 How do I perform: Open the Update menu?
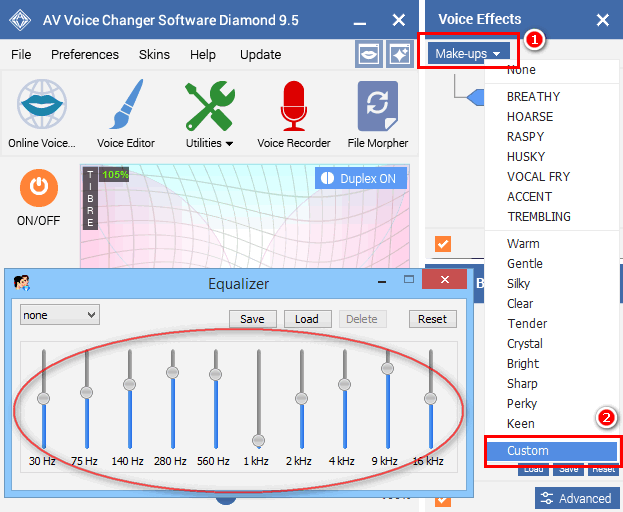tap(261, 54)
